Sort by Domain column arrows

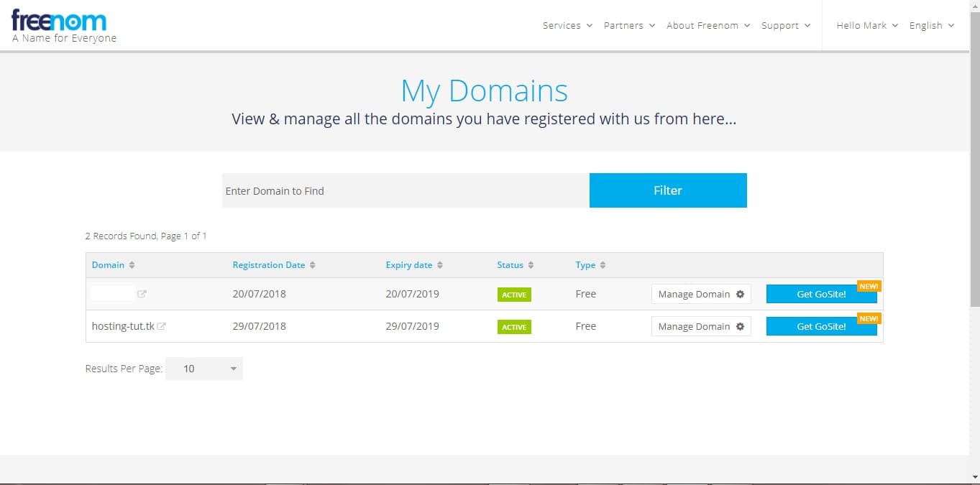pos(132,265)
